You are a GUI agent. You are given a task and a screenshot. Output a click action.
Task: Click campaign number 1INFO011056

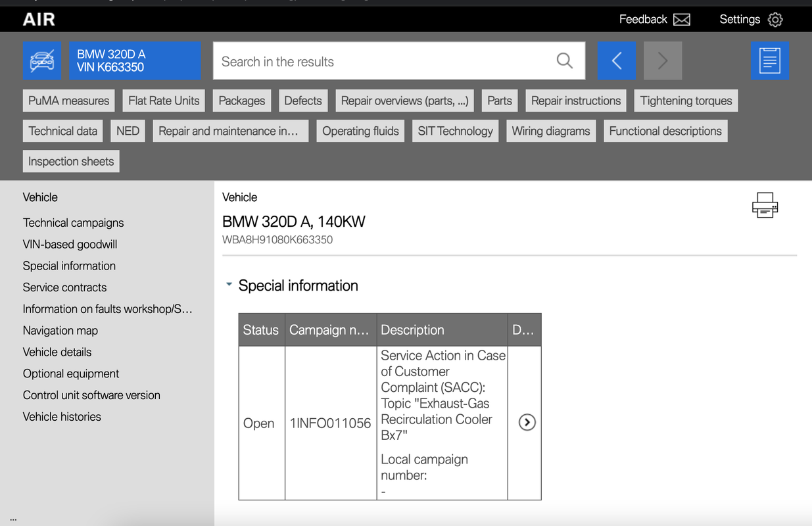(330, 423)
